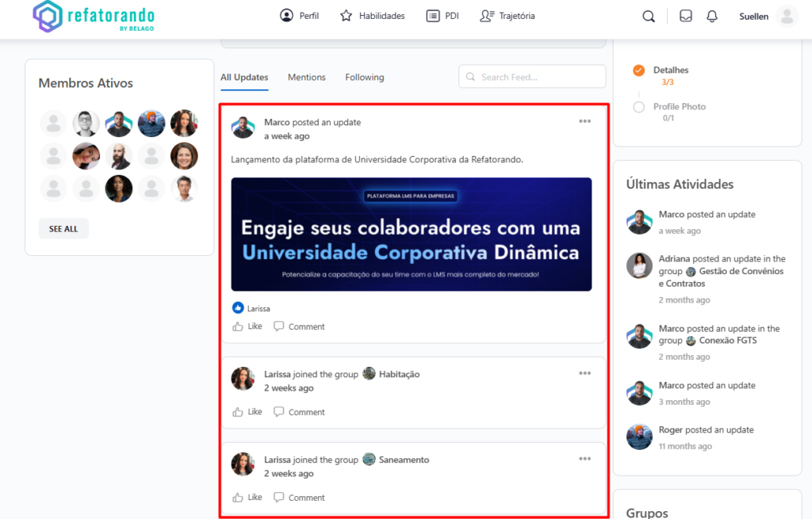Open the notifications bell icon

712,17
